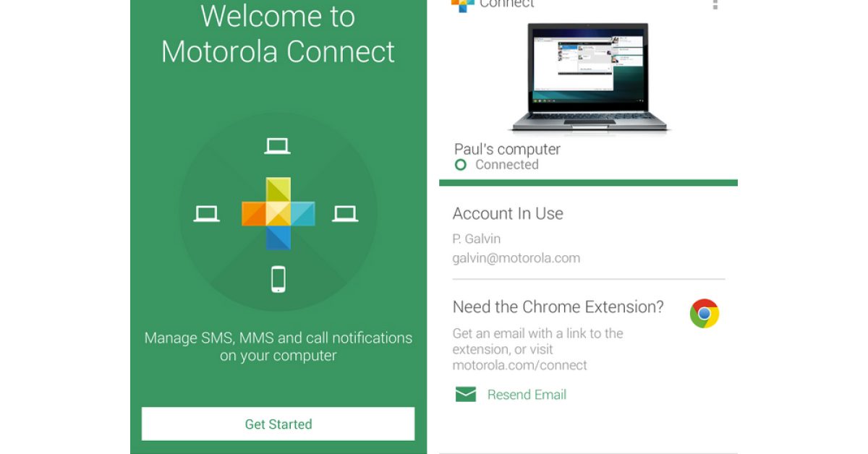Viewport: 868px width, 454px height.
Task: Tap the colorful Motorola Connect plus logo
Action: 278,213
